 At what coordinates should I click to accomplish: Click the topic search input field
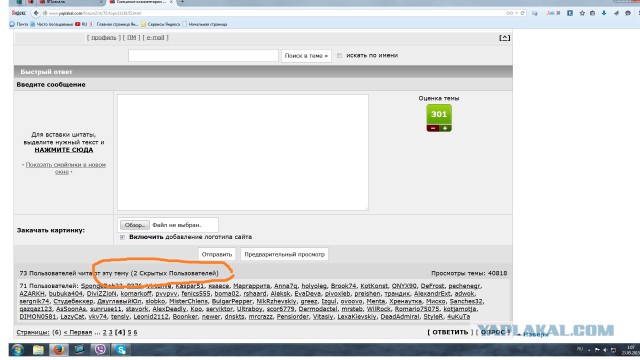[x=203, y=56]
